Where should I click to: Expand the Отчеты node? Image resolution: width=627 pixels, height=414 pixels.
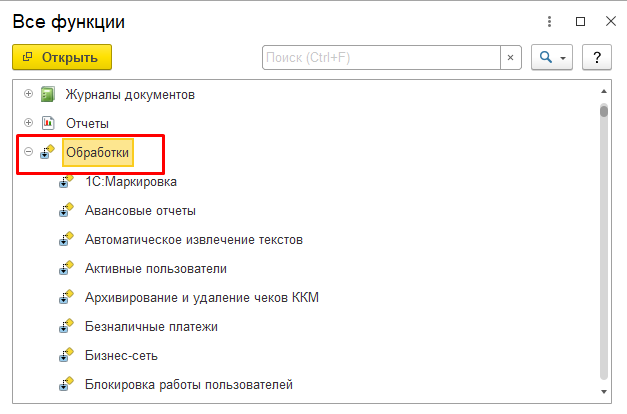click(28, 122)
